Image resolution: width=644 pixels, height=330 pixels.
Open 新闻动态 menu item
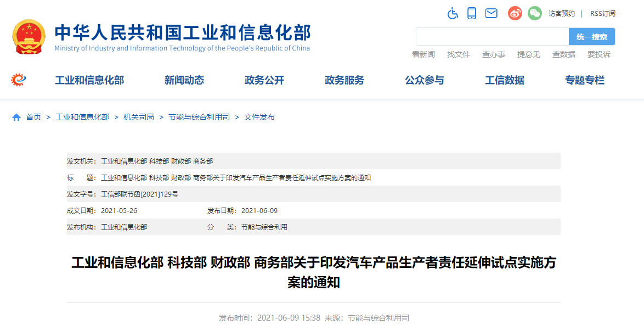pyautogui.click(x=184, y=80)
